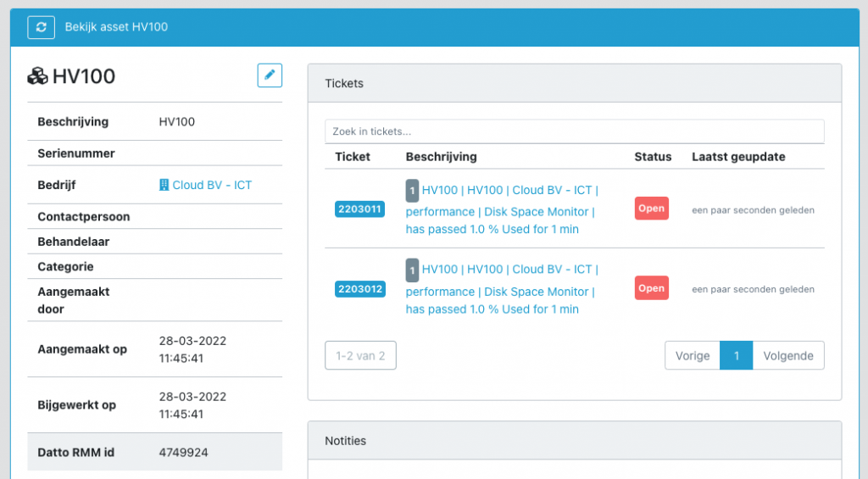Click the building icon next to Cloud BV

[x=164, y=185]
